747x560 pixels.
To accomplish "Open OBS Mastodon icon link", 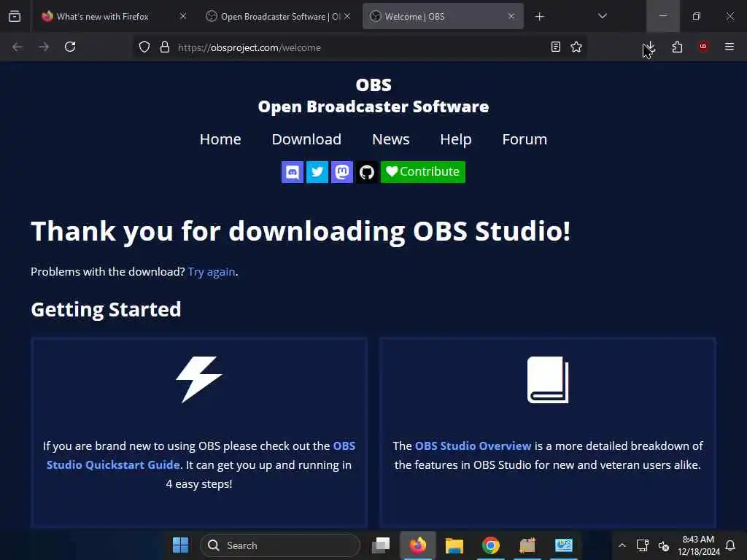I will click(x=342, y=172).
